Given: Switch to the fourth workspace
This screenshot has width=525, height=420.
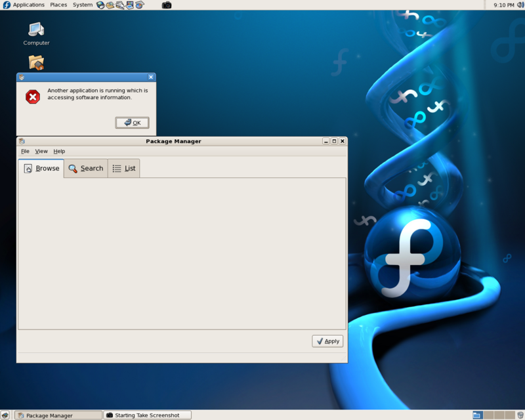Looking at the screenshot, I should [510, 415].
